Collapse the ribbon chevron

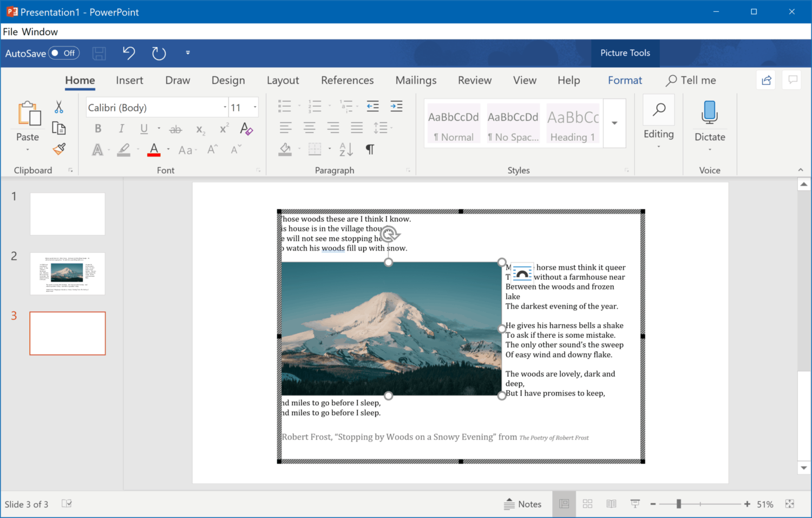(801, 170)
